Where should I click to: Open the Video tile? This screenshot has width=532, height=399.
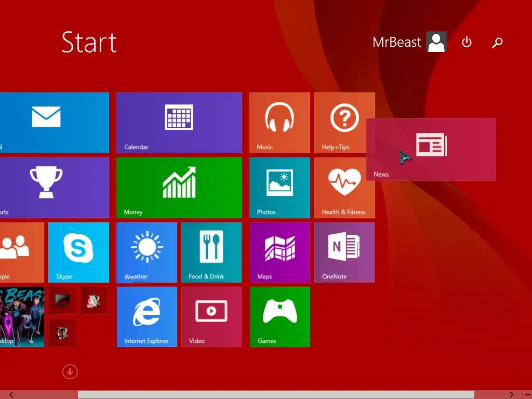tap(211, 317)
